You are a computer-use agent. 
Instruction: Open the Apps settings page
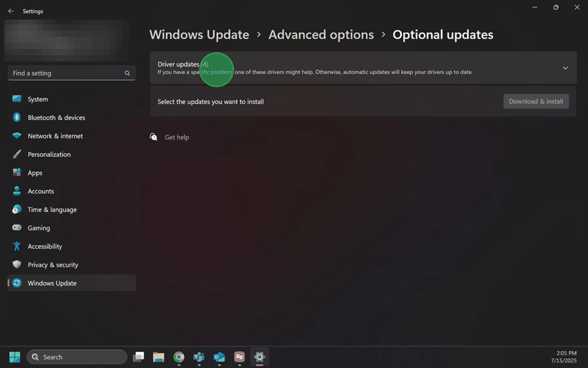point(35,173)
